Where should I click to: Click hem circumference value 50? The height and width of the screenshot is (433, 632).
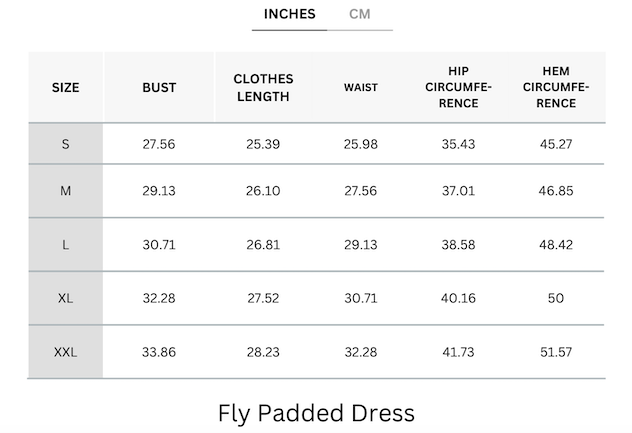[556, 298]
